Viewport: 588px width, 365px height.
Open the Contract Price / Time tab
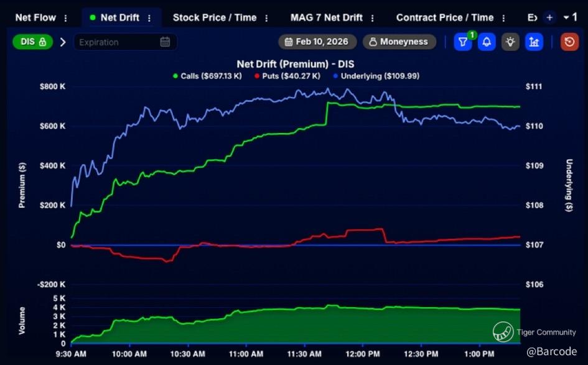pyautogui.click(x=445, y=17)
